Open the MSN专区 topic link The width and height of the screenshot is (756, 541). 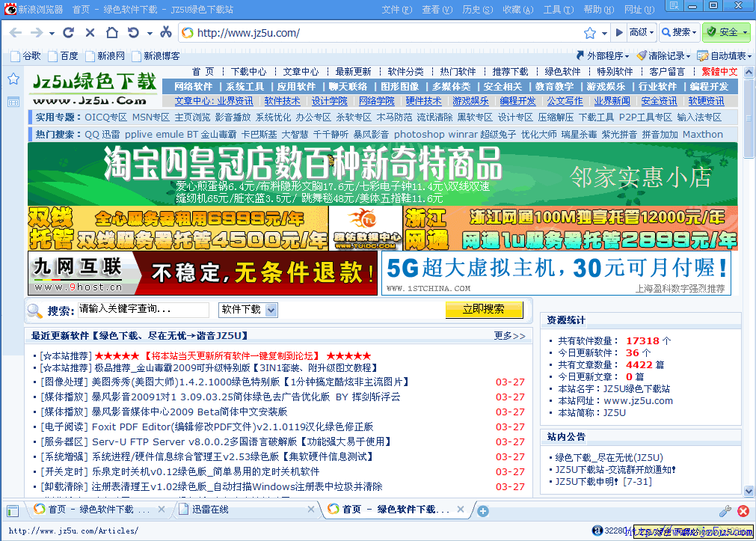(x=151, y=117)
